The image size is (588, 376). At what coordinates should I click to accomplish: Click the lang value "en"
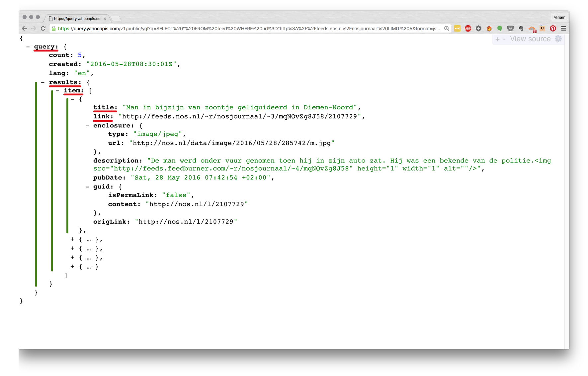[82, 73]
